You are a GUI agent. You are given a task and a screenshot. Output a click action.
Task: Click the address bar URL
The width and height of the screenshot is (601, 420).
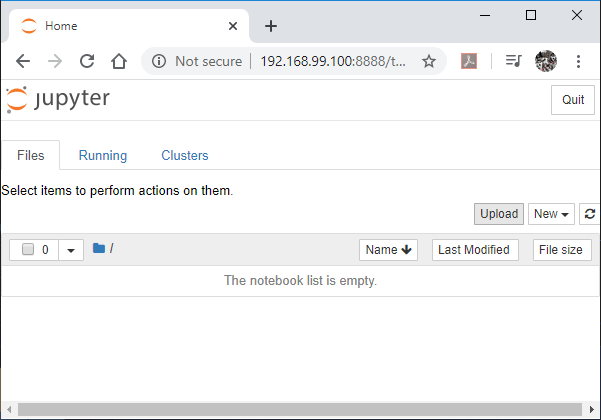[333, 61]
